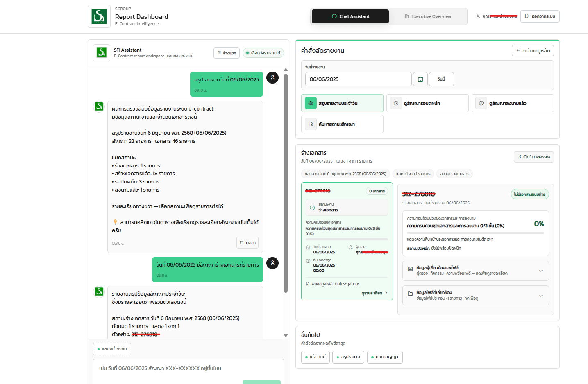Click the text สัญญา 23 รายการ · เอกสาร 46 รายการ

tap(154, 141)
